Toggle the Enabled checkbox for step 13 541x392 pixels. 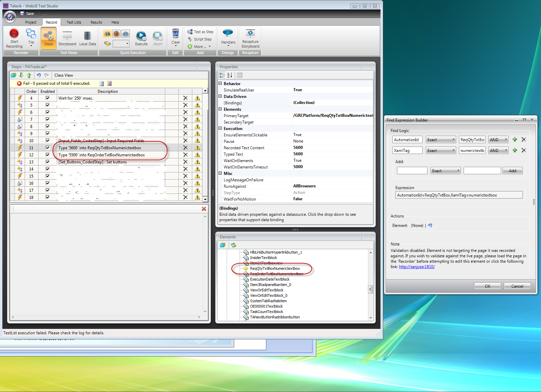[x=48, y=162]
